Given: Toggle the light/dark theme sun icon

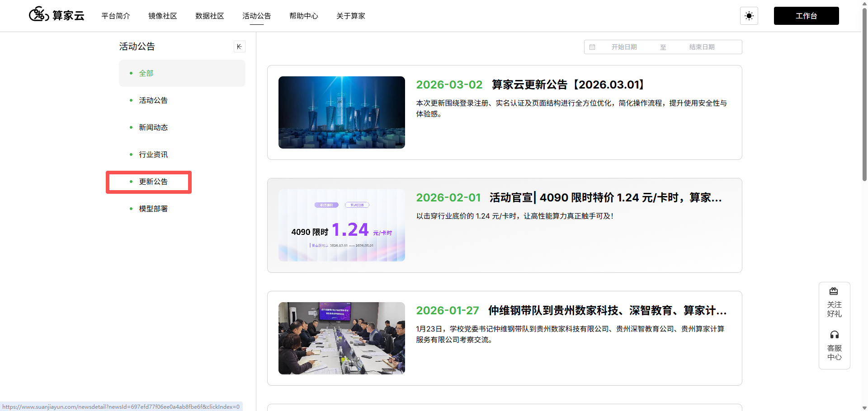Looking at the screenshot, I should pyautogui.click(x=749, y=16).
